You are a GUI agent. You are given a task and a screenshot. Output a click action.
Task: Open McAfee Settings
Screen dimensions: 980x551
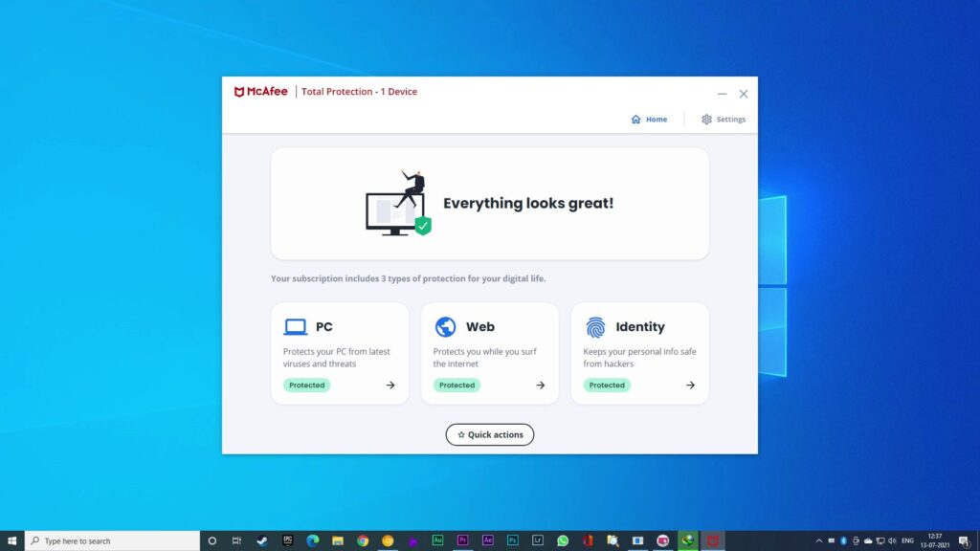[x=724, y=120]
